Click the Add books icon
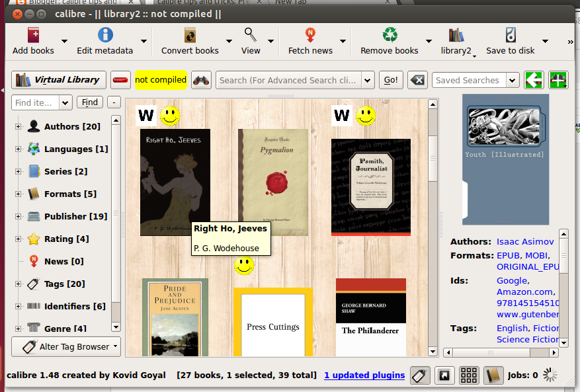Screen dimensions: 580x392 (x=33, y=36)
